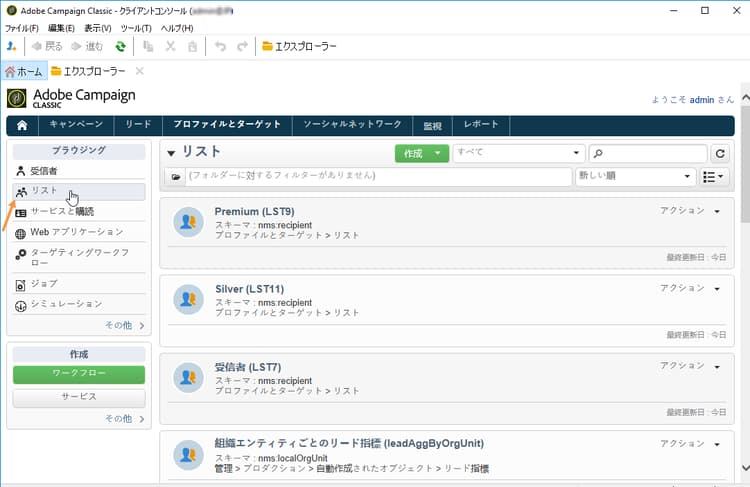
Task: Open 受信者 in the browsing panel
Action: pyautogui.click(x=79, y=171)
